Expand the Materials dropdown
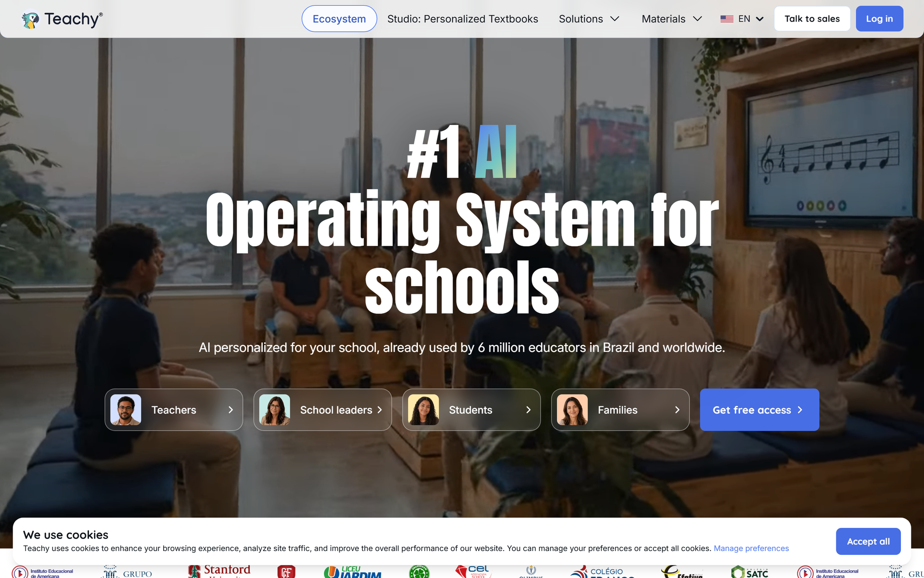 click(672, 19)
